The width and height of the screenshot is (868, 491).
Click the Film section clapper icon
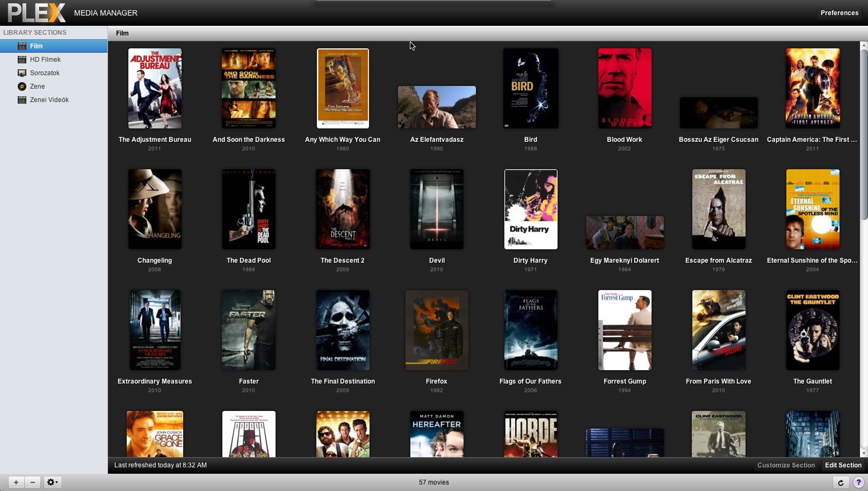click(x=22, y=46)
